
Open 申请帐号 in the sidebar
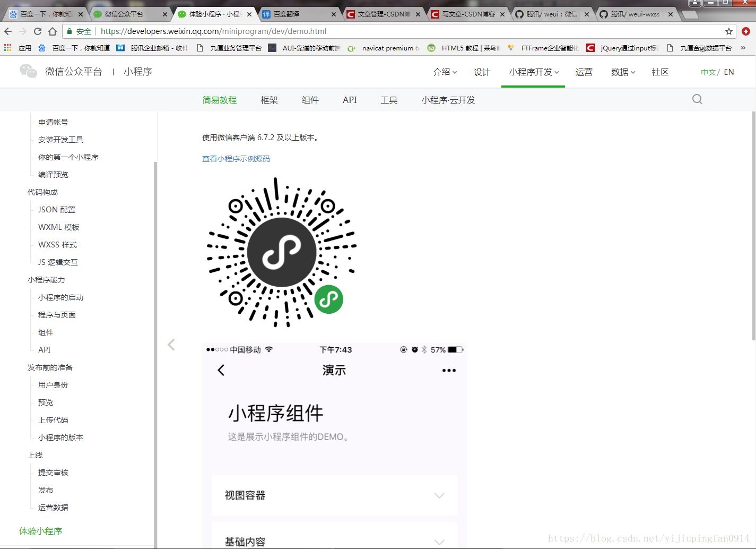53,122
